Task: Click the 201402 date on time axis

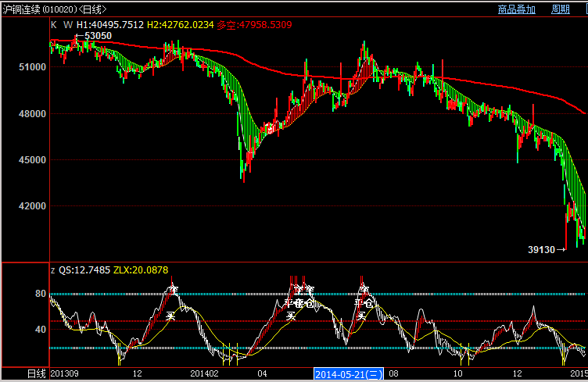Action: coord(203,374)
